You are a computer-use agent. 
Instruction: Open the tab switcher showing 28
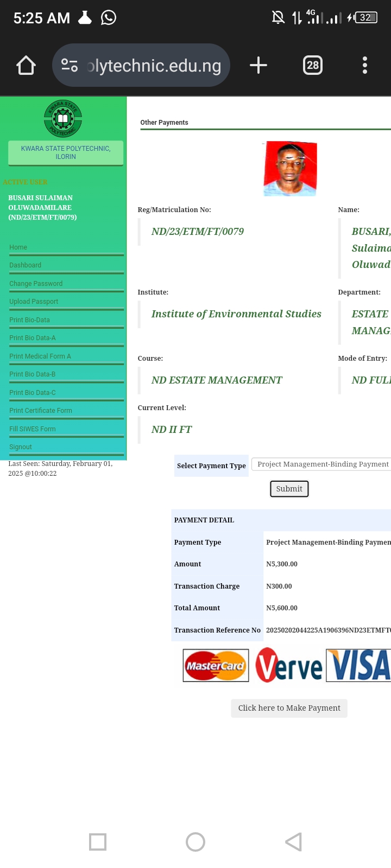pos(312,66)
